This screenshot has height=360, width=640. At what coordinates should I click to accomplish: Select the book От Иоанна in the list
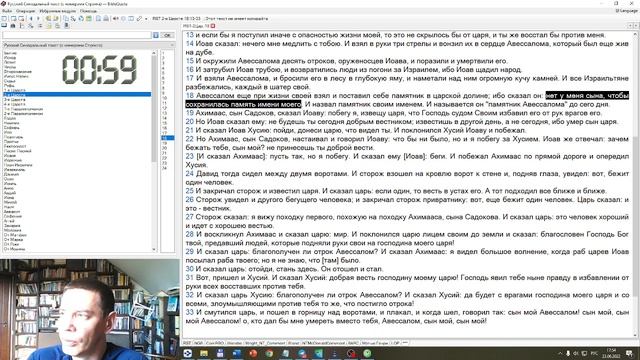point(14,249)
